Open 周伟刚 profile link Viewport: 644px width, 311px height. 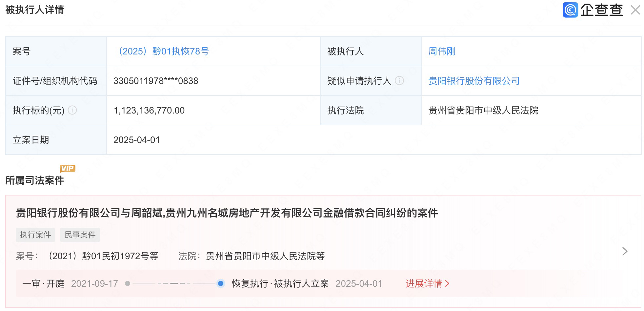[442, 51]
